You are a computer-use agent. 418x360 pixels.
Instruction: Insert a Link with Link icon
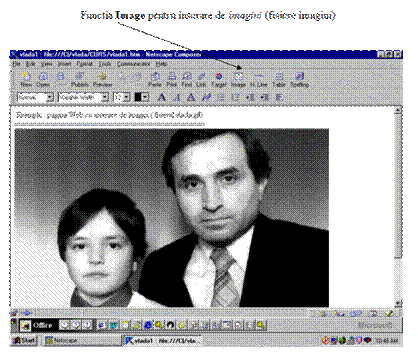[201, 80]
